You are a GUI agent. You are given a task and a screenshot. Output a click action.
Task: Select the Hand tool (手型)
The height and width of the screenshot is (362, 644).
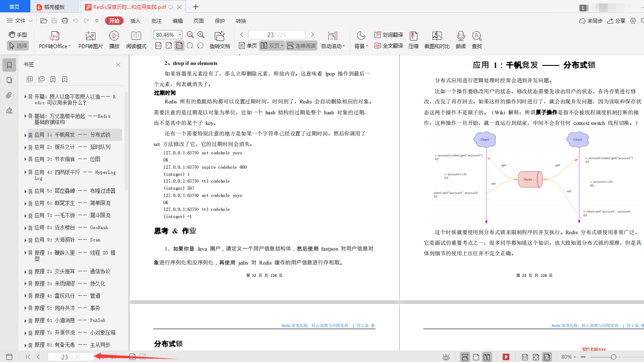[18, 35]
